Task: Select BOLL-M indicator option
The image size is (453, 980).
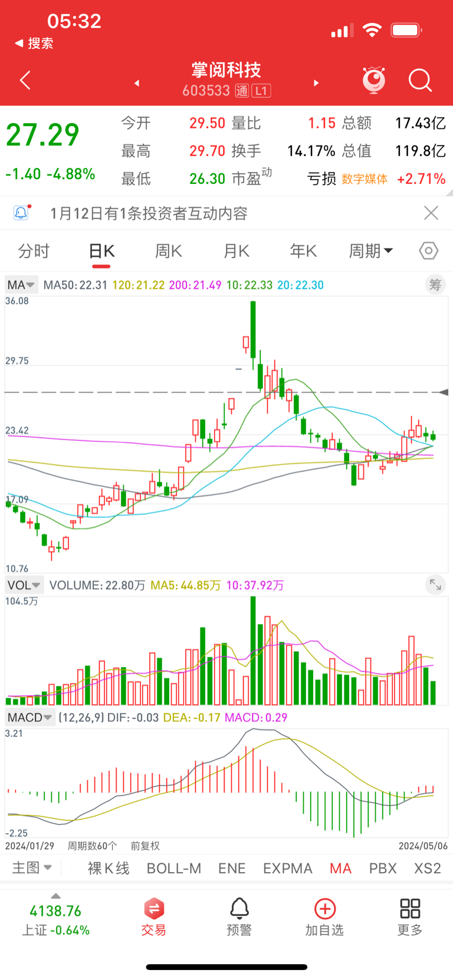Action: pyautogui.click(x=174, y=868)
